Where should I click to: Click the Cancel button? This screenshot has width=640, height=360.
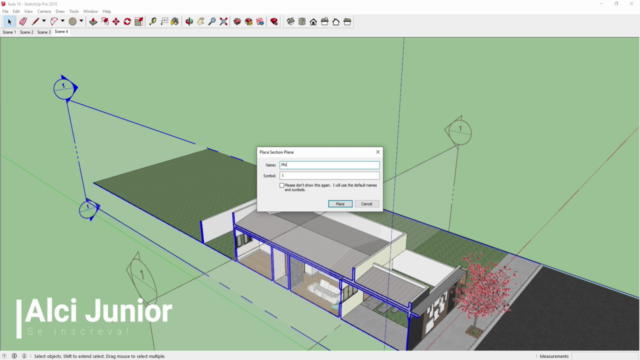coord(367,204)
